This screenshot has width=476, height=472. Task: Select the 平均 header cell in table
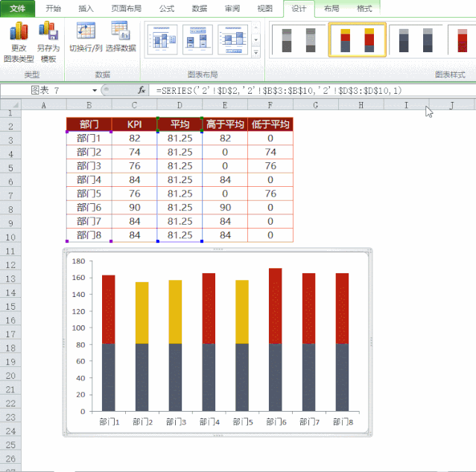click(x=180, y=124)
